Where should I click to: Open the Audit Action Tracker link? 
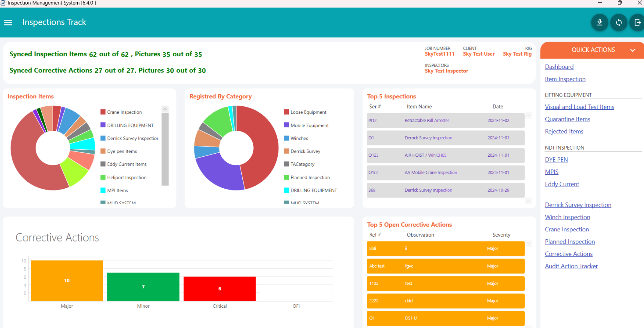coord(571,266)
